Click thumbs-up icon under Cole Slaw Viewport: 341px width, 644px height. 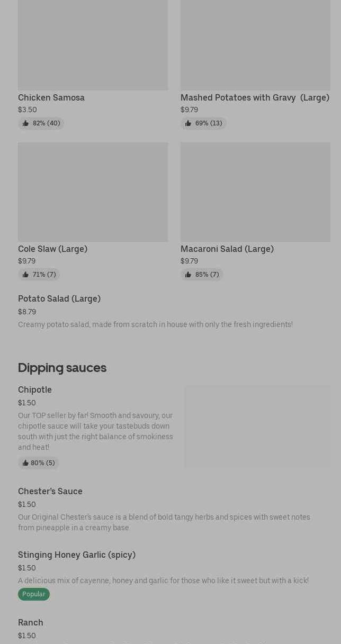25,275
